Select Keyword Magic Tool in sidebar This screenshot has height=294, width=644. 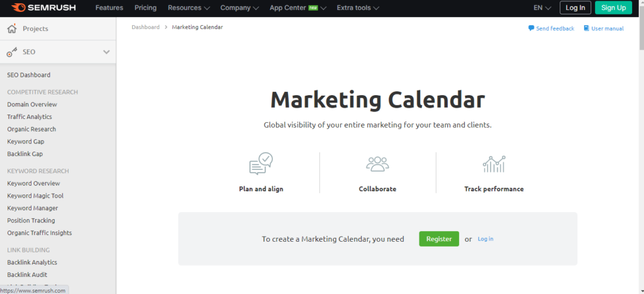(35, 196)
